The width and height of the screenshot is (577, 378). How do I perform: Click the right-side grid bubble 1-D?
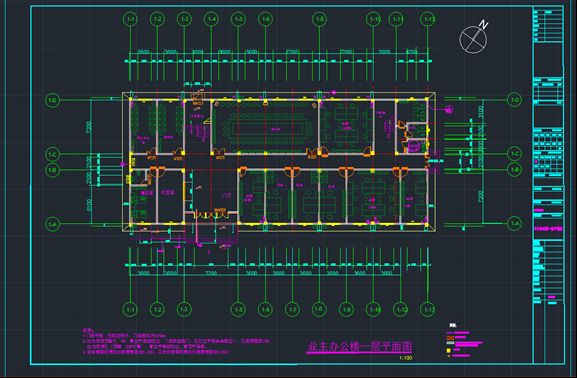(515, 100)
